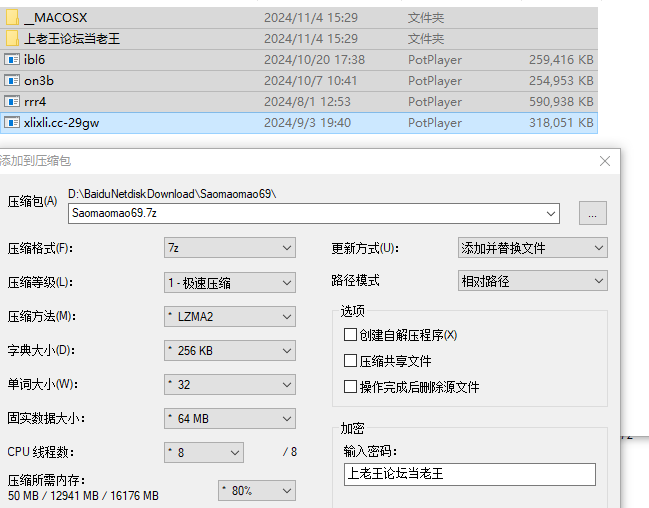Viewport: 649px width, 508px height.
Task: Select the 上老王论坛当老王 folder icon
Action: pyautogui.click(x=12, y=39)
